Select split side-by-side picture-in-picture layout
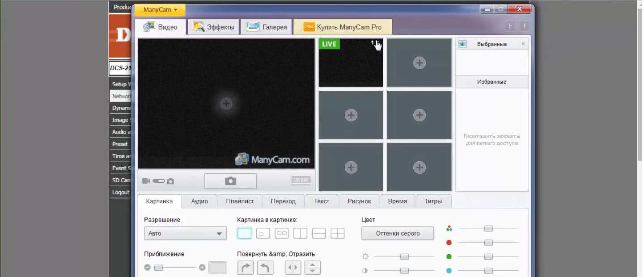This screenshot has width=644, height=277. pos(300,233)
